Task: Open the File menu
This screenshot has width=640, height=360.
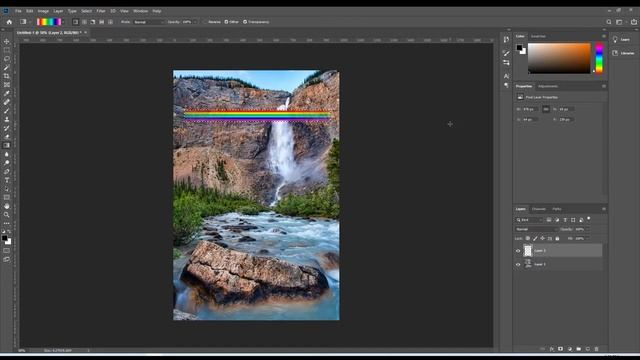Action: [18, 11]
